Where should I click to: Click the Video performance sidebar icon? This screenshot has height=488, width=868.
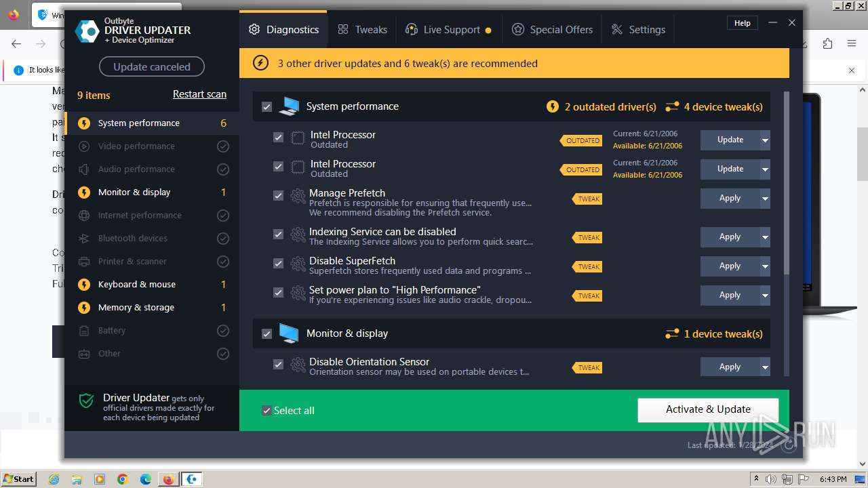tap(84, 146)
